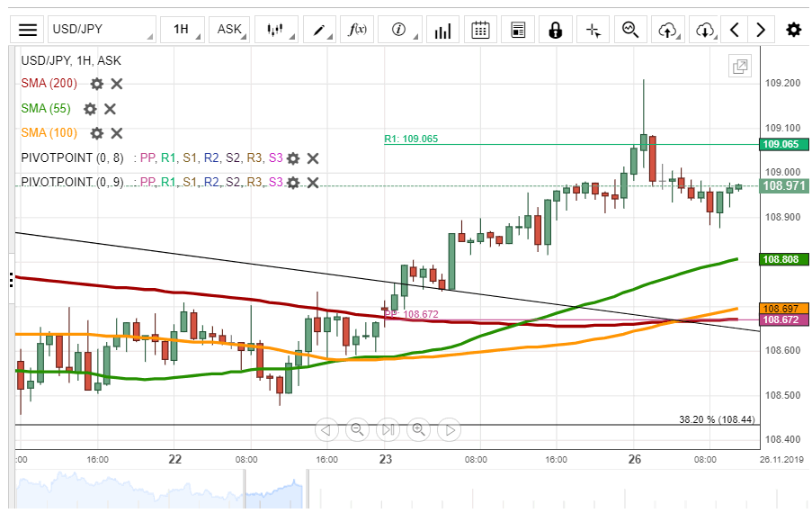Open the info (i) dropdown

click(x=400, y=30)
